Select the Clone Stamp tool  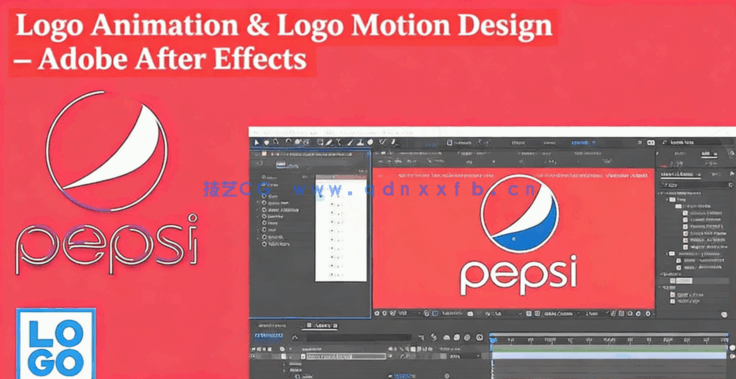tap(360, 142)
